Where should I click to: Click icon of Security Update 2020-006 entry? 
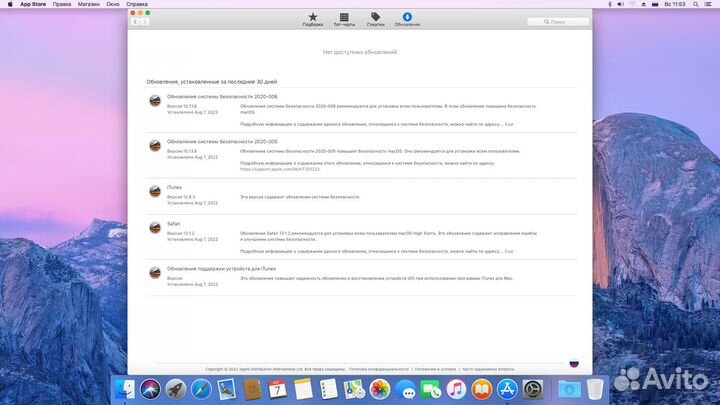(x=155, y=101)
